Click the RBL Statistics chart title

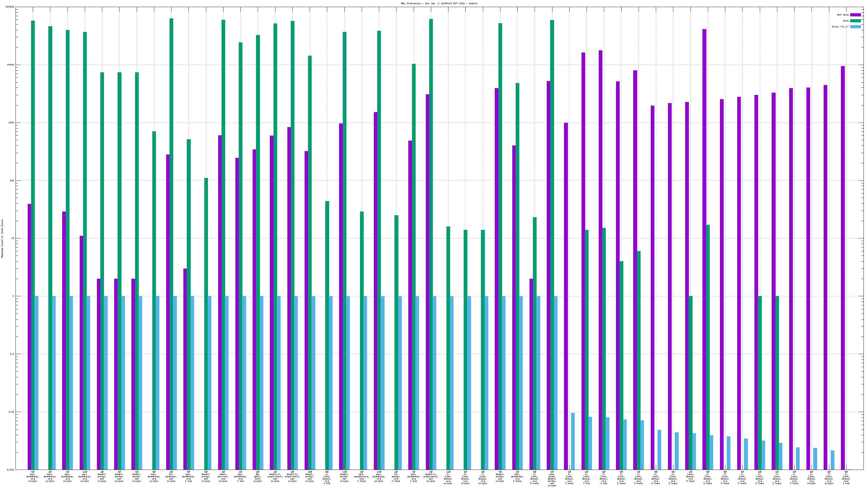pos(439,3)
